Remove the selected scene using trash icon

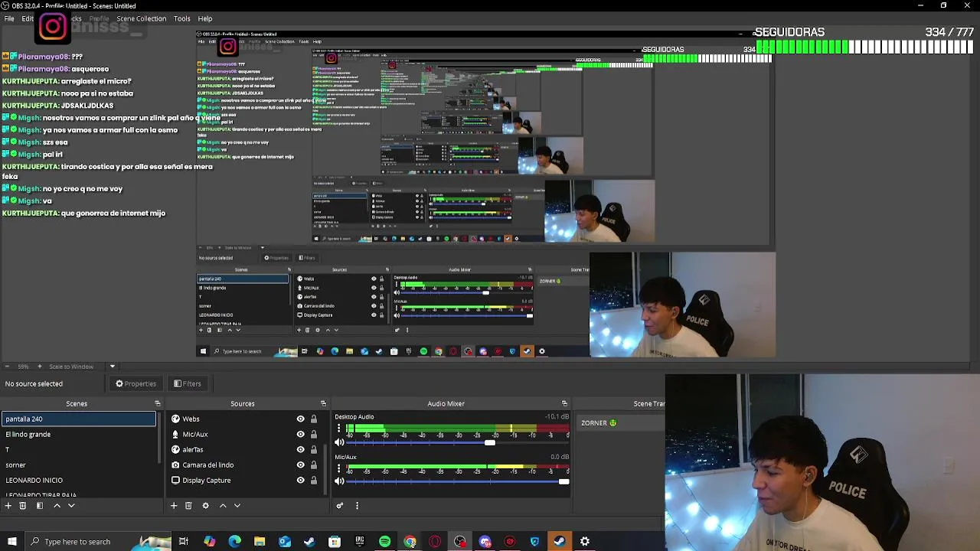pyautogui.click(x=23, y=505)
